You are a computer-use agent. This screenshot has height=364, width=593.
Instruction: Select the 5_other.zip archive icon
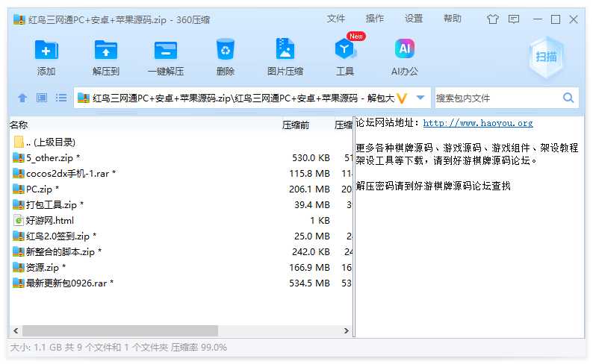coord(19,158)
